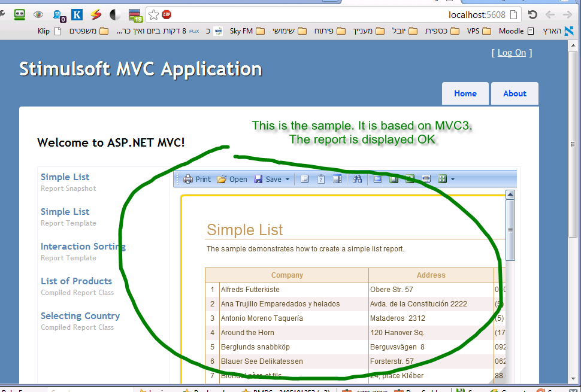The image size is (581, 392).
Task: Open Selecting Country report link
Action: coord(80,316)
